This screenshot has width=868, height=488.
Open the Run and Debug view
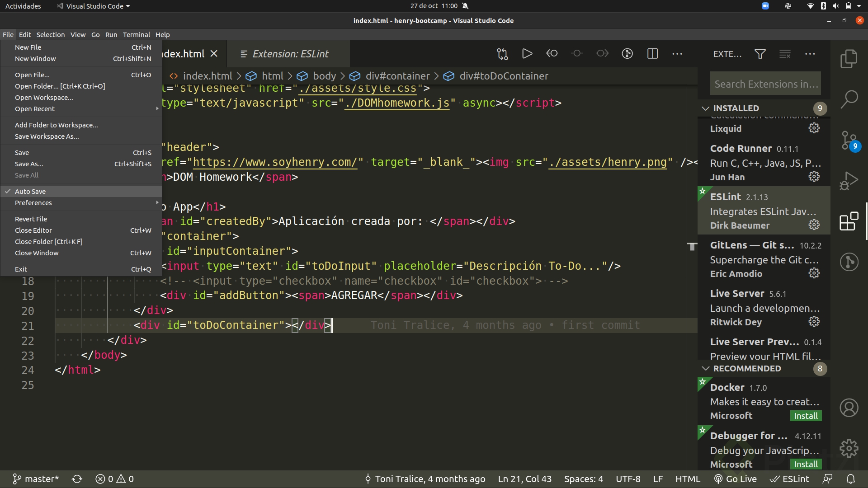tap(849, 181)
